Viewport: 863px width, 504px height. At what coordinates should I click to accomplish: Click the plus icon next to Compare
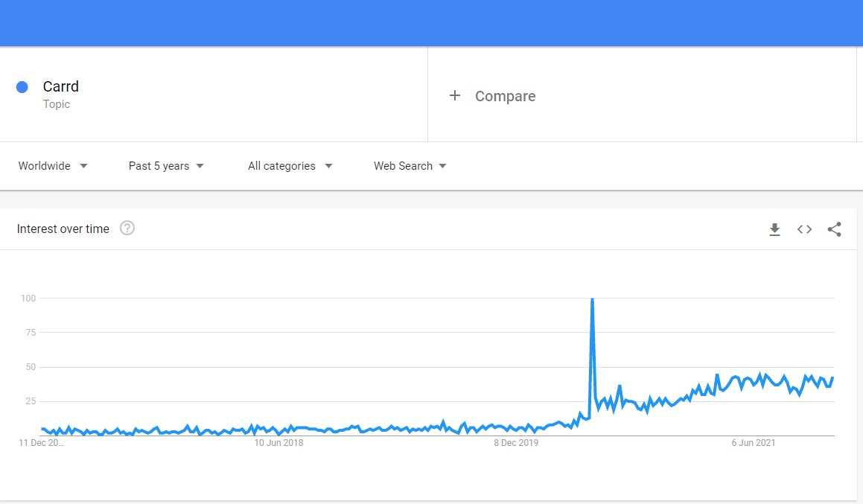454,95
